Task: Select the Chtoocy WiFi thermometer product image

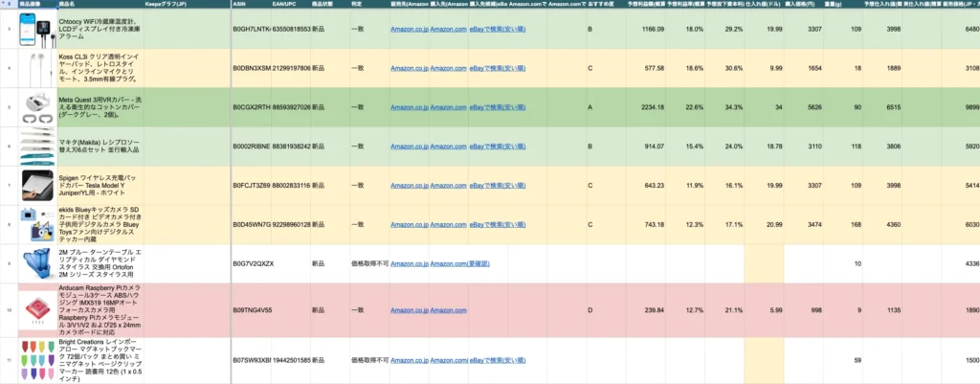Action: 37,29
